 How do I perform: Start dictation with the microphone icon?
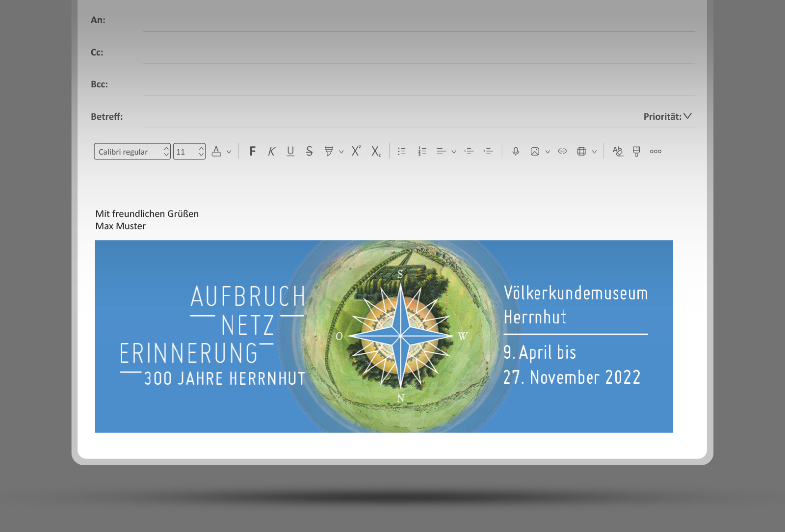pos(516,151)
